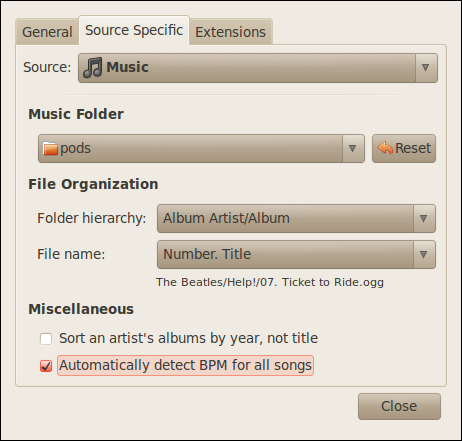Click the Close button
This screenshot has width=462, height=441.
[399, 406]
